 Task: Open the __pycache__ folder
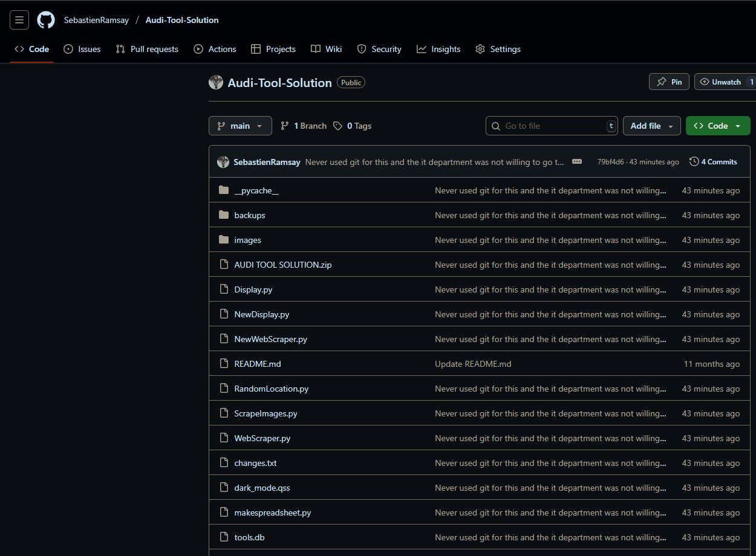(x=256, y=190)
